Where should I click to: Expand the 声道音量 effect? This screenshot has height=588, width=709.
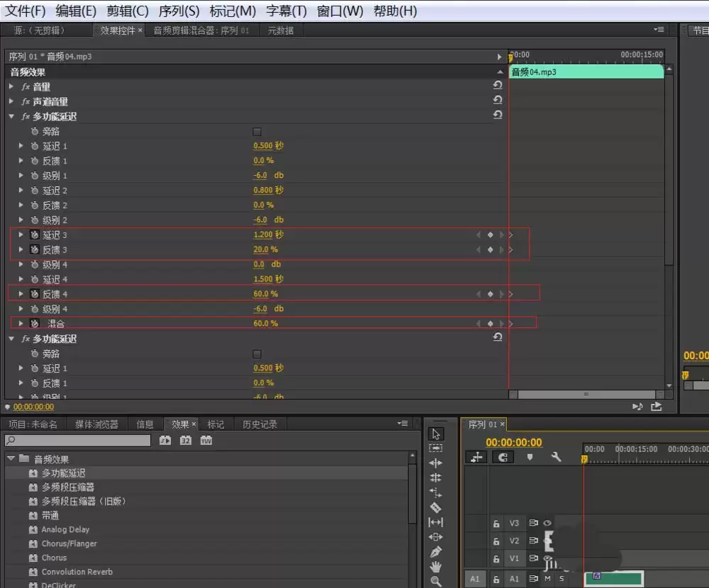[x=11, y=101]
